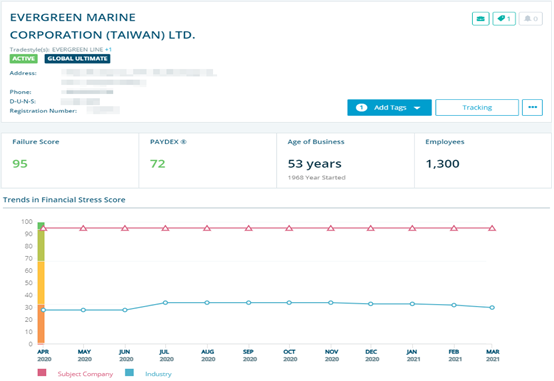The width and height of the screenshot is (554, 381).
Task: Click the bell alerts icon
Action: pos(531,19)
